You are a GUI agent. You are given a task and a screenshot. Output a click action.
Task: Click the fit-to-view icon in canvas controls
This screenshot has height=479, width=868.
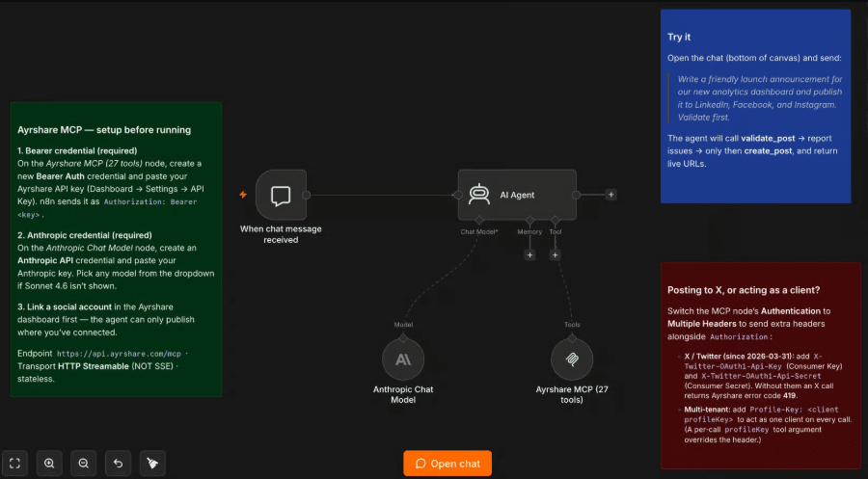(x=14, y=463)
